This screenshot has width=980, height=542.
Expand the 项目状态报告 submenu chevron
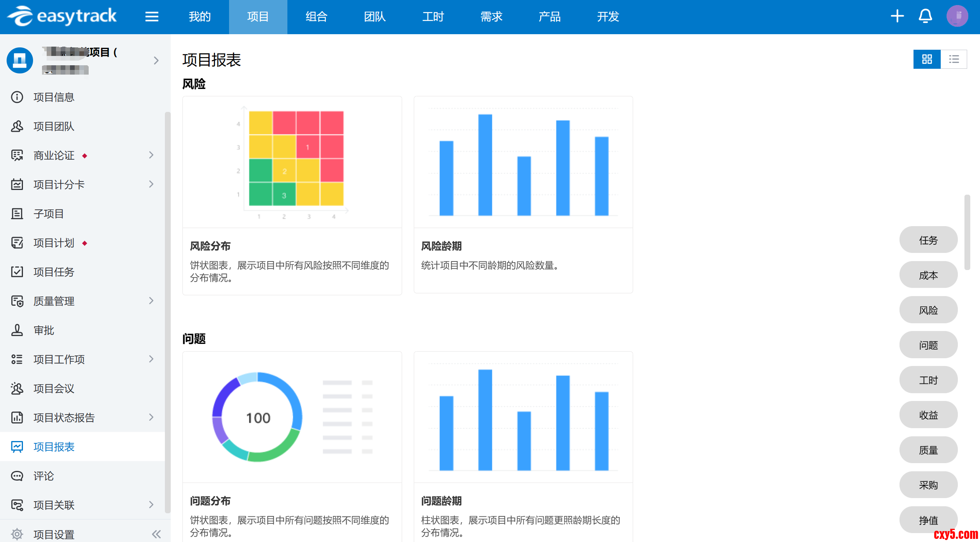click(151, 417)
